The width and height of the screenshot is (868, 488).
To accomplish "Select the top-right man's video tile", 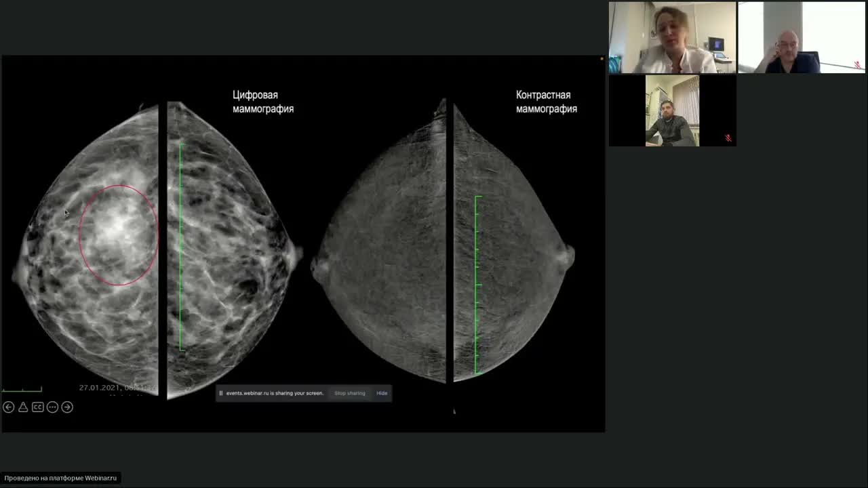I will point(802,38).
